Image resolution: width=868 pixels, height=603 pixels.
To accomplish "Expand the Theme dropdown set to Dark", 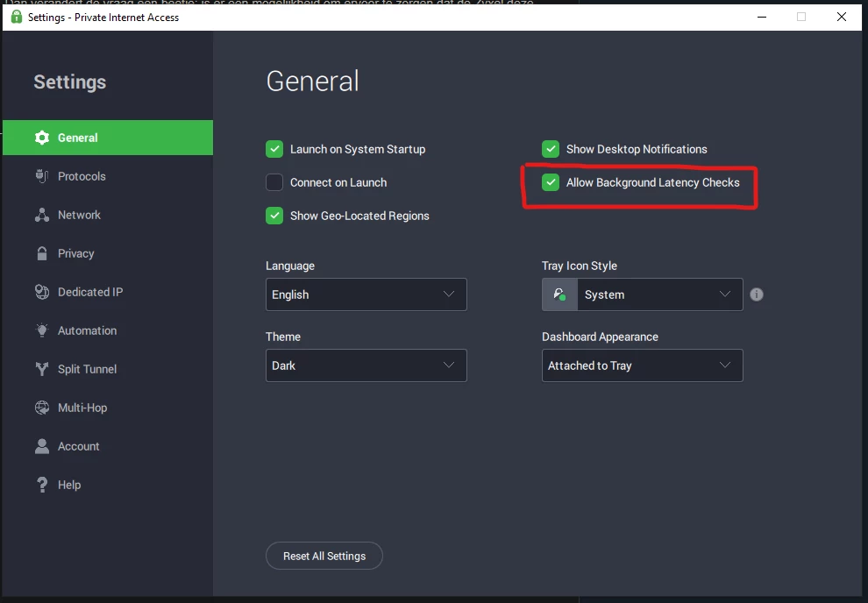I will pyautogui.click(x=366, y=365).
